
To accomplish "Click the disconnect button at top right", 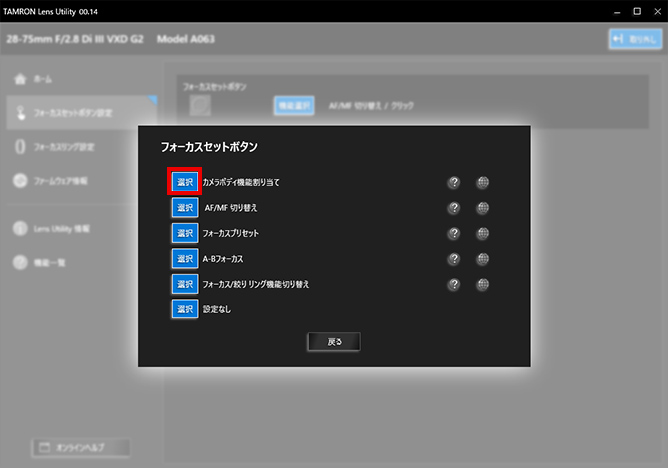I will coord(635,39).
